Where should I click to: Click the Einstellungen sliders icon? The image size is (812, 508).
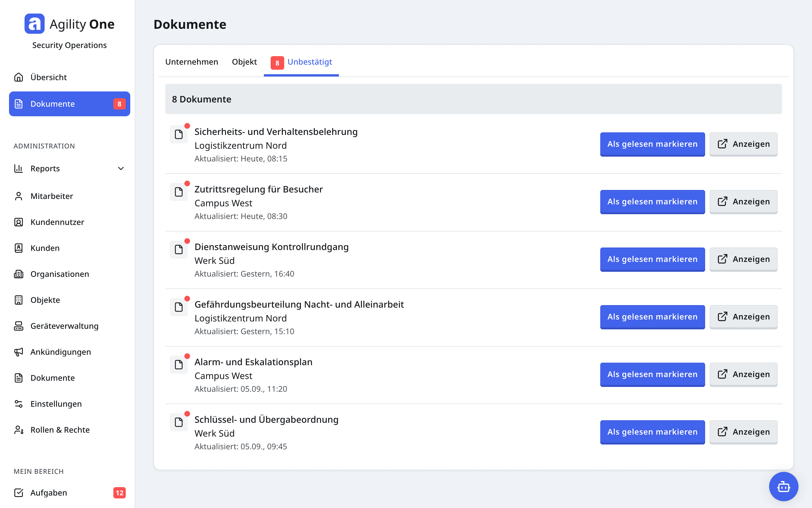point(19,404)
